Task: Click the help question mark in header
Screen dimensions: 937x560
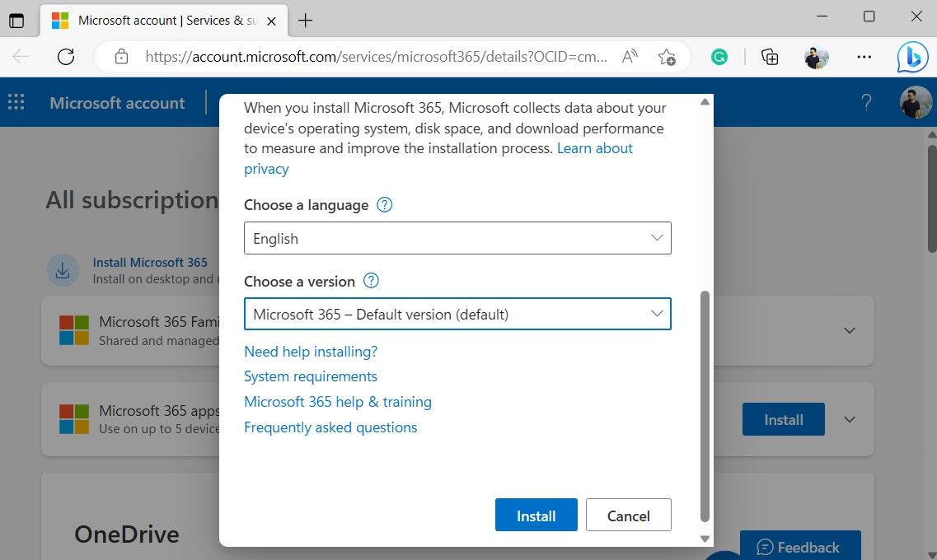Action: click(x=866, y=102)
